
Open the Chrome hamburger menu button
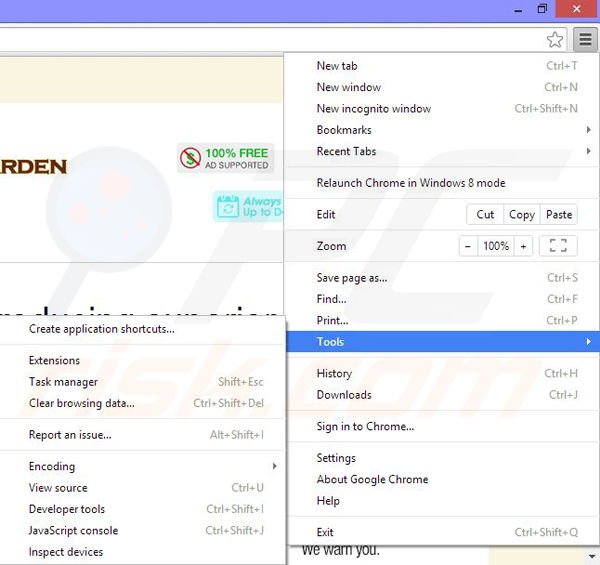[585, 39]
